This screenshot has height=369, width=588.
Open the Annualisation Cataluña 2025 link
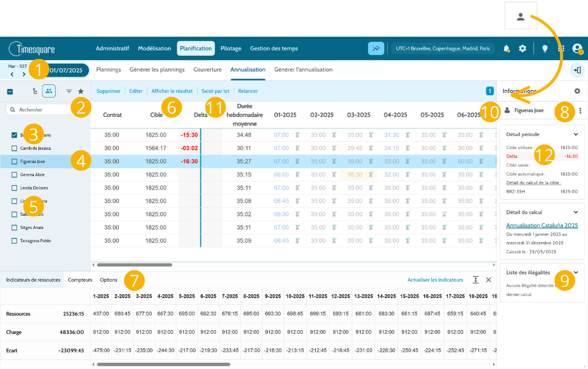(x=542, y=225)
